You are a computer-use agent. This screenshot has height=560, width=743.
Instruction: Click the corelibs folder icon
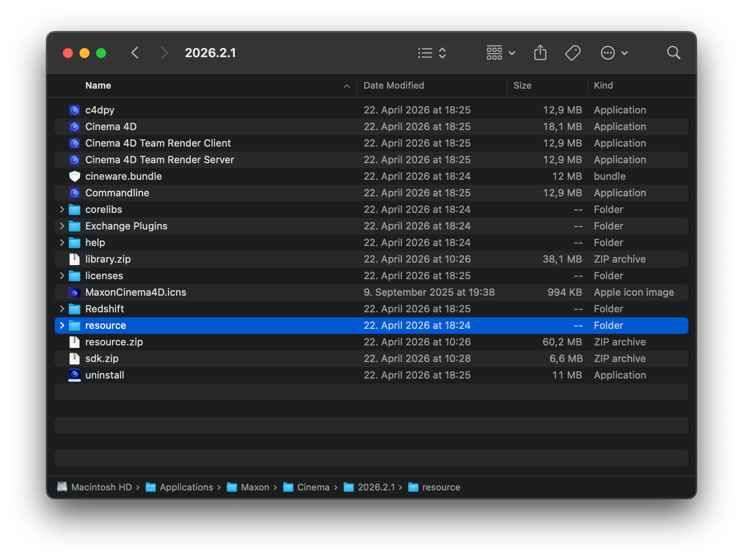tap(75, 210)
